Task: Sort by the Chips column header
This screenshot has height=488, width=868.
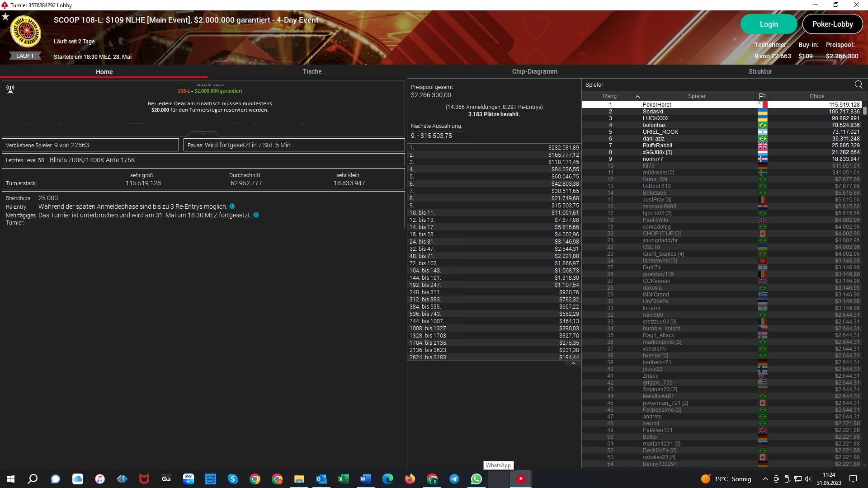Action: pyautogui.click(x=816, y=96)
